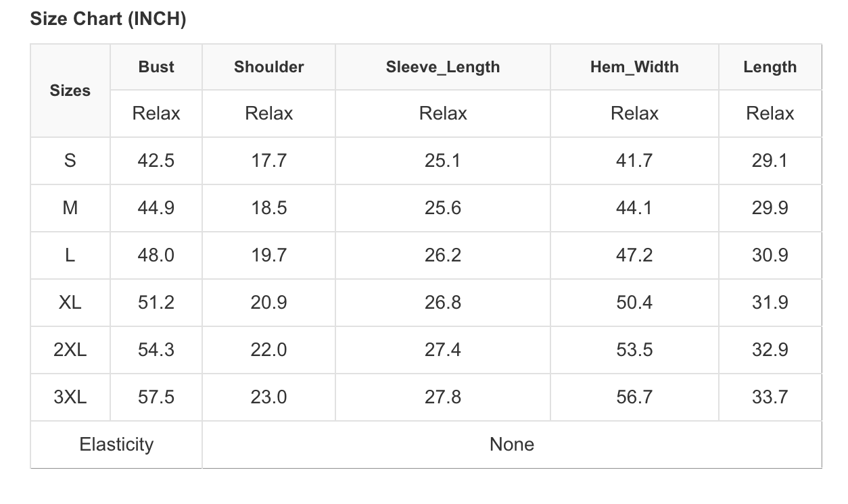Click the S size row label

tap(70, 161)
